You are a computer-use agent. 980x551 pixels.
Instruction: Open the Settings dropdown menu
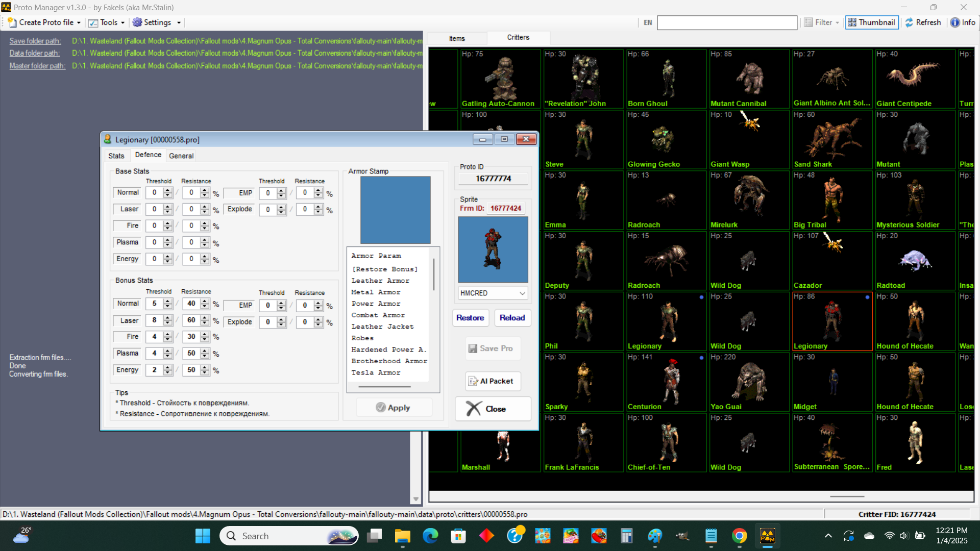[157, 22]
